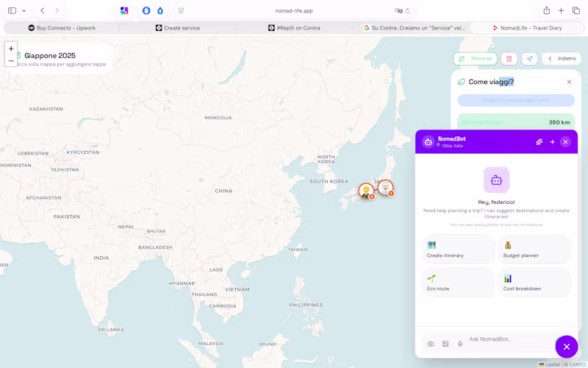Go back using the browser back arrow

tap(43, 10)
